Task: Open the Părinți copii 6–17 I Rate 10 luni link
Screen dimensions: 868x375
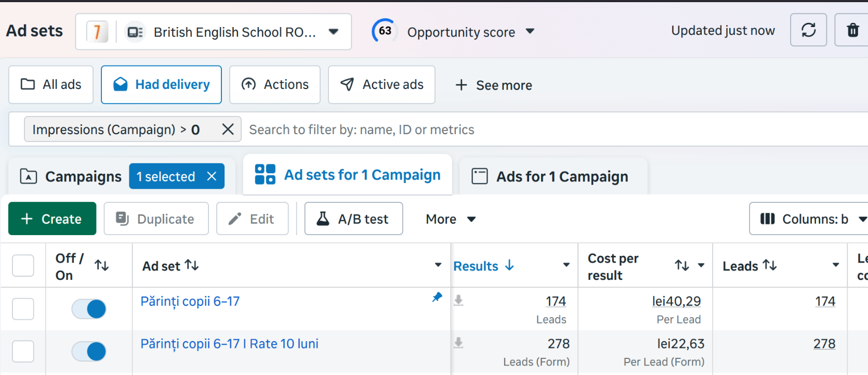Action: pyautogui.click(x=229, y=344)
